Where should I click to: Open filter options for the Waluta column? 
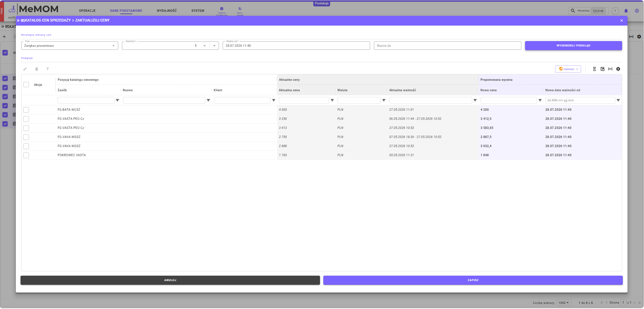[x=384, y=100]
